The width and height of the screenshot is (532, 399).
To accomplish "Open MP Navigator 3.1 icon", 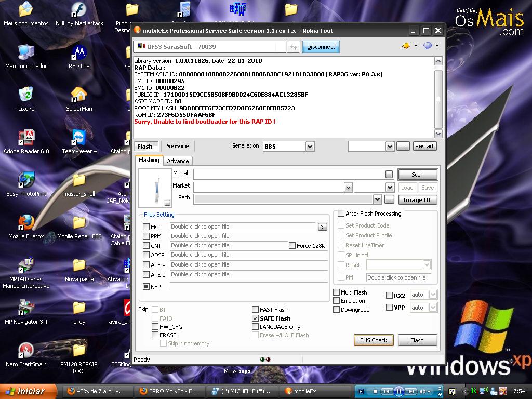I will pyautogui.click(x=26, y=312).
